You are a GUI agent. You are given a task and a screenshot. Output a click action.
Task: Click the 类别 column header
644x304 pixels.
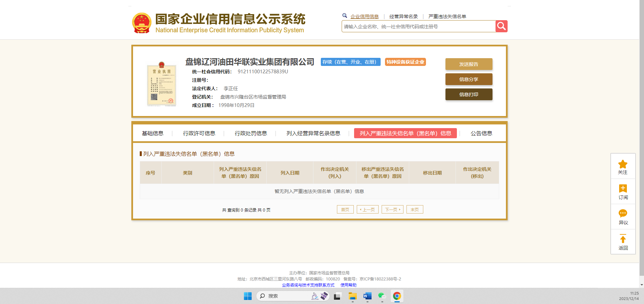pos(187,173)
